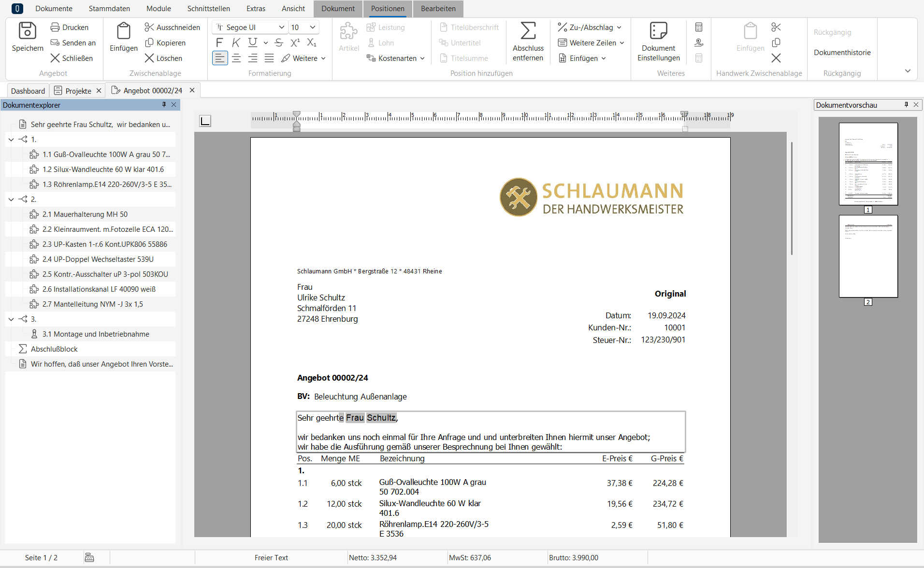Click the ruler tab-stop selector box
924x568 pixels.
pos(205,121)
